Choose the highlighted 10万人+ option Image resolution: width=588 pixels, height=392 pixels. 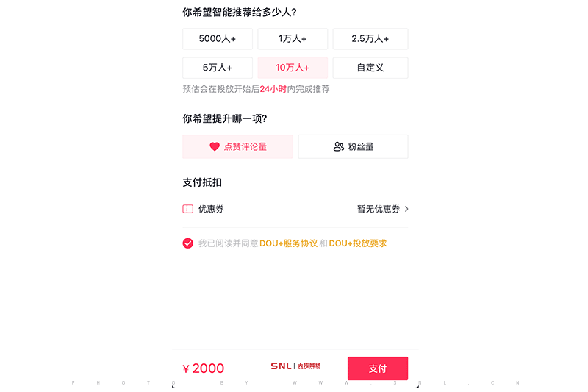[x=293, y=68]
